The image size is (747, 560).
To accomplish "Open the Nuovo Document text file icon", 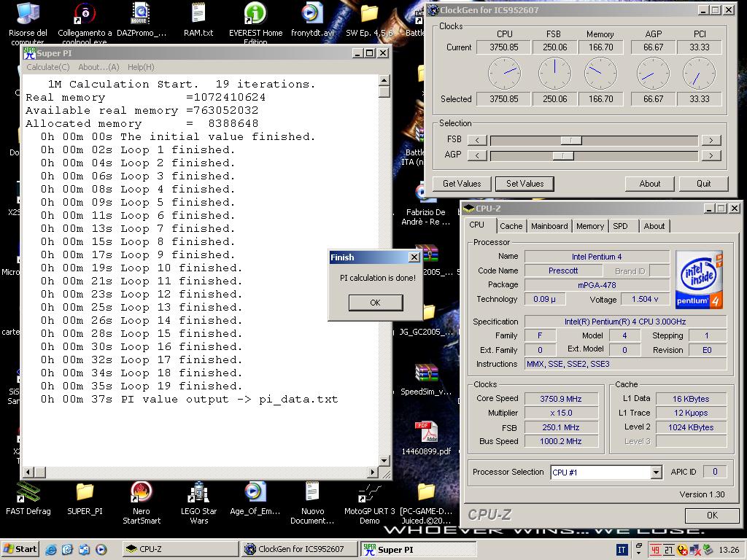I will point(312,493).
